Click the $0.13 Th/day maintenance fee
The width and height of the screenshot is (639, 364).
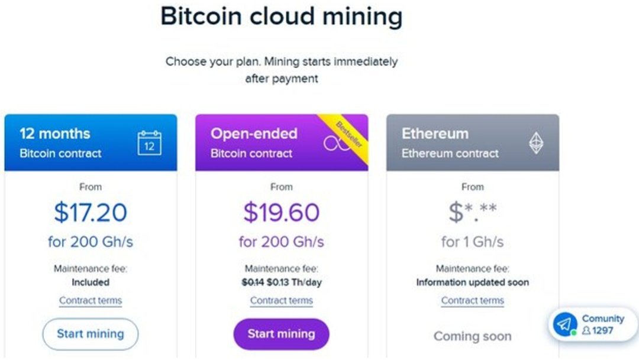point(294,282)
